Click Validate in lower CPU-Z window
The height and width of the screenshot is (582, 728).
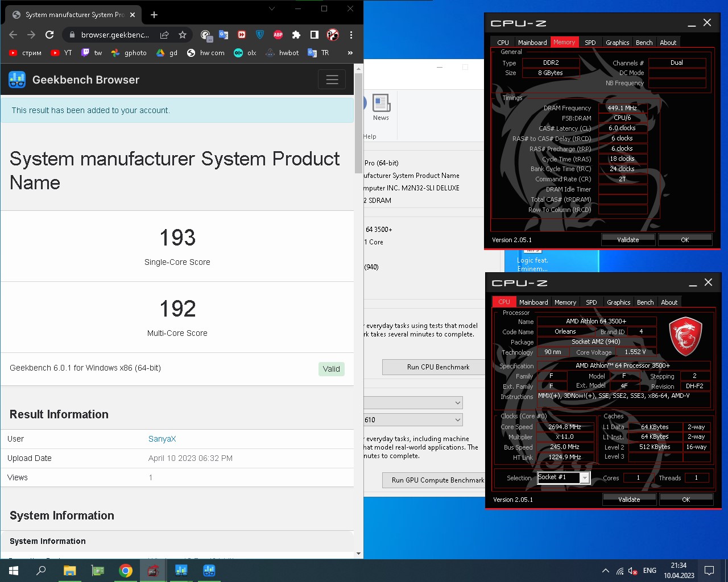[x=629, y=500]
